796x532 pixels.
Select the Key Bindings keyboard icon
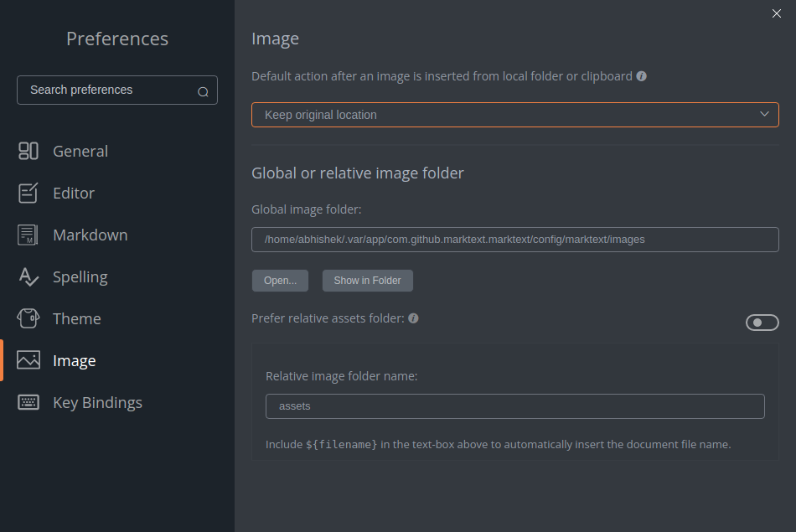click(28, 402)
